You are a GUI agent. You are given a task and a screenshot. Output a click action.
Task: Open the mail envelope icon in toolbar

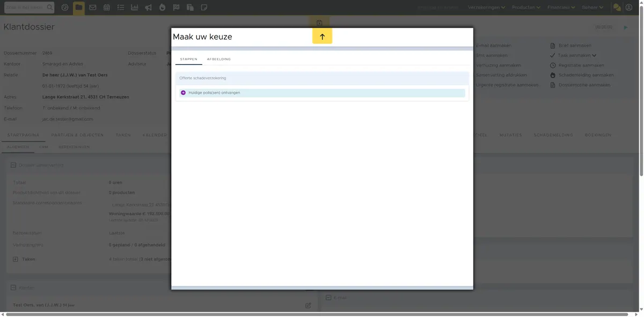pyautogui.click(x=93, y=8)
